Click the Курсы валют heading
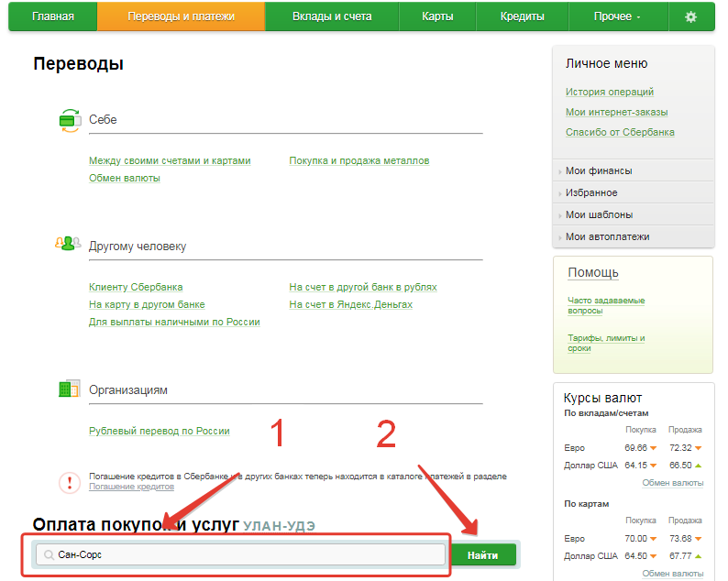 click(x=602, y=398)
